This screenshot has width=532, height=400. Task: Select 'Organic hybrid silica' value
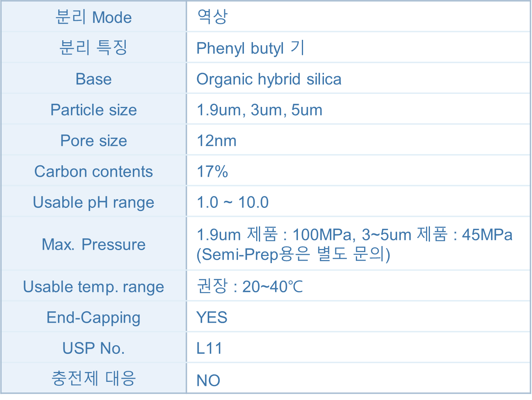click(x=269, y=79)
